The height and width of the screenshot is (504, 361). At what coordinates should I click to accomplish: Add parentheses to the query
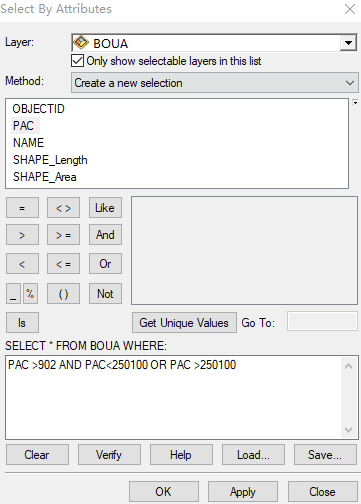click(63, 294)
